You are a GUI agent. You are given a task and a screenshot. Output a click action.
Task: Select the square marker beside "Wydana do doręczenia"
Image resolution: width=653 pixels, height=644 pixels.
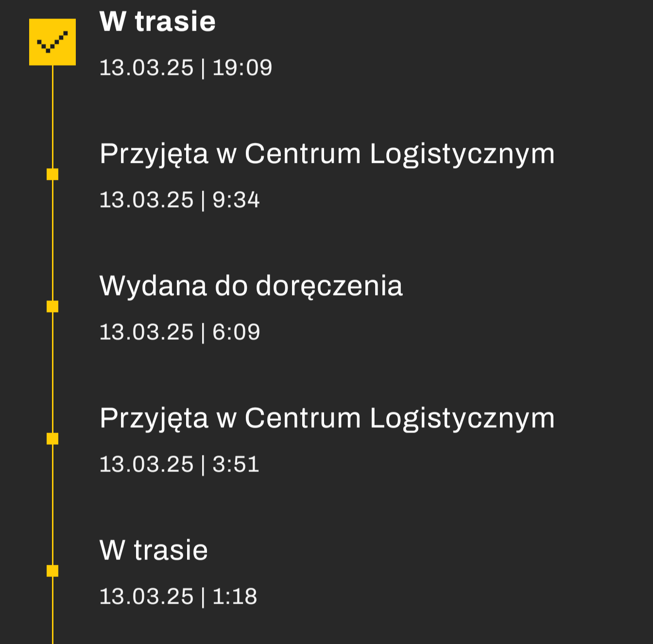52,306
